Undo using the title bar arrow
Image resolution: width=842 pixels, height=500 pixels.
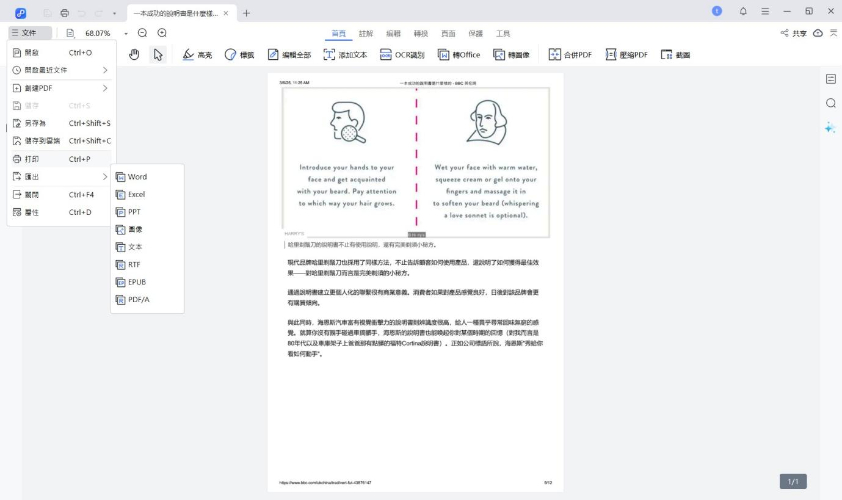click(82, 13)
